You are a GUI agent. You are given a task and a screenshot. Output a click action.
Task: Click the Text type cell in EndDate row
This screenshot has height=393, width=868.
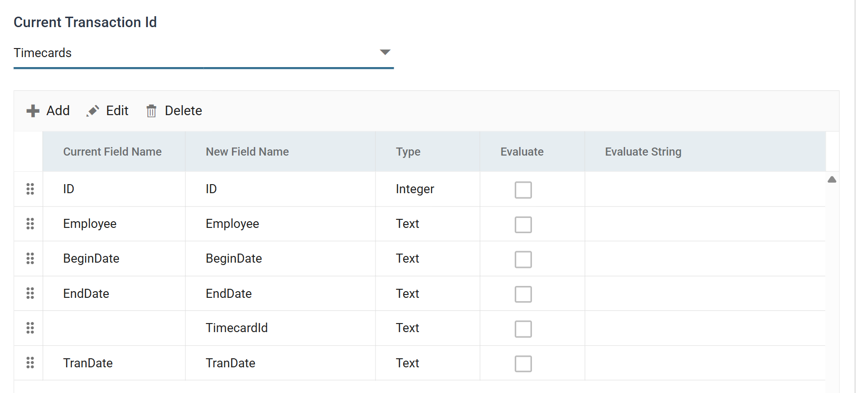(x=428, y=293)
